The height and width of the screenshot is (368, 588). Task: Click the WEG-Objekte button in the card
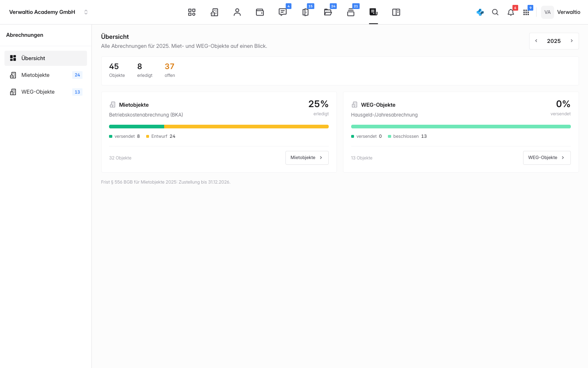click(547, 158)
